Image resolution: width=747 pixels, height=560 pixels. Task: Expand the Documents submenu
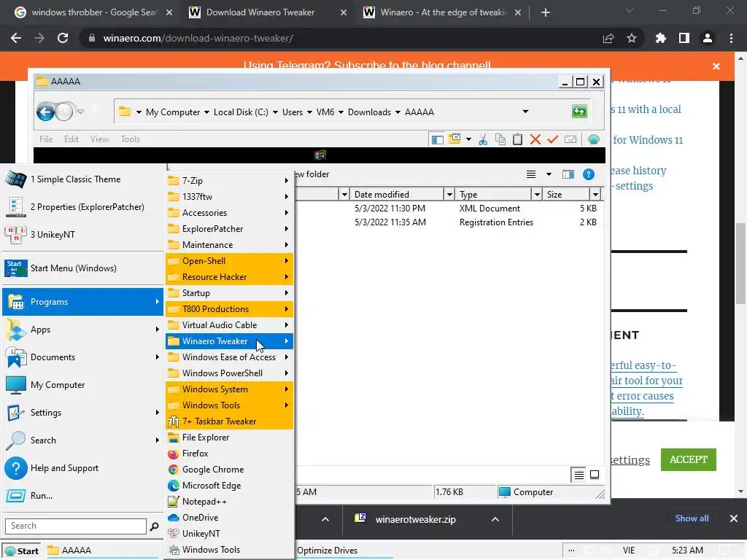click(x=83, y=357)
